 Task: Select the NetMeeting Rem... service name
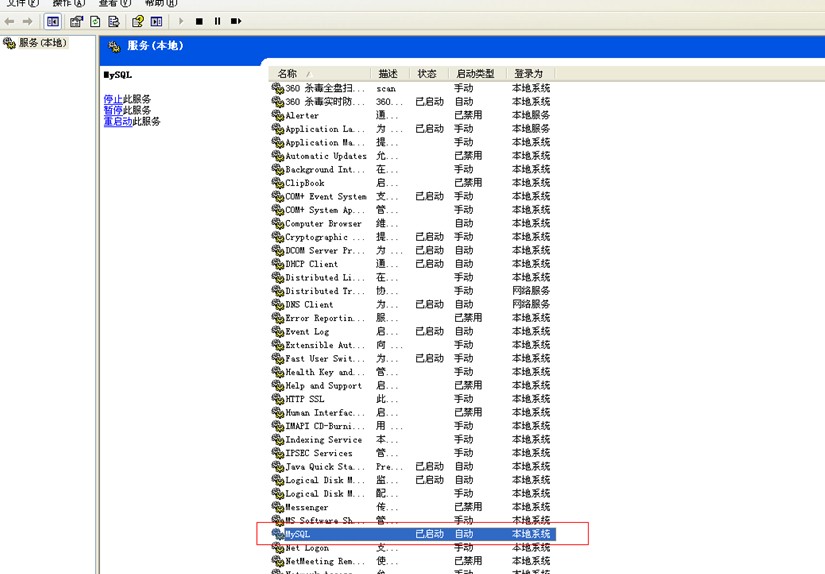(325, 561)
